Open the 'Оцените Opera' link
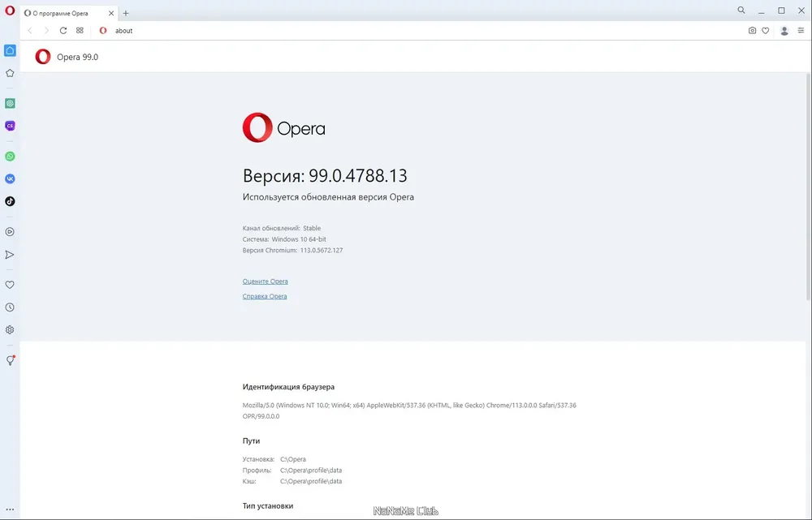Viewport: 812px width, 520px height. (x=266, y=281)
